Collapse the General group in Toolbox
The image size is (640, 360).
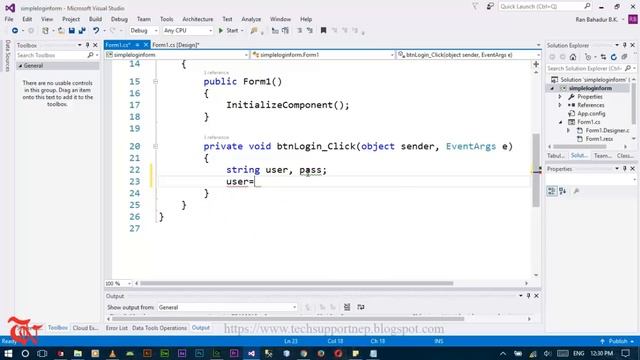(20, 66)
